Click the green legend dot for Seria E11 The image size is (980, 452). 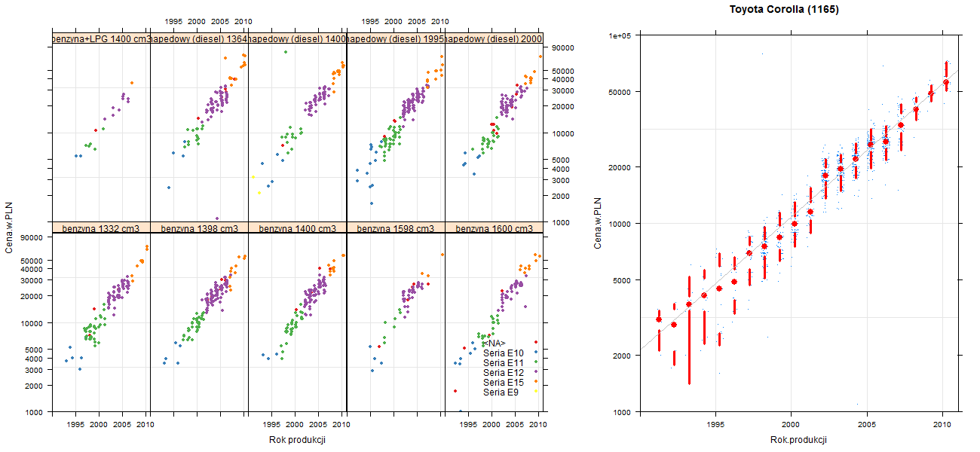coord(534,362)
